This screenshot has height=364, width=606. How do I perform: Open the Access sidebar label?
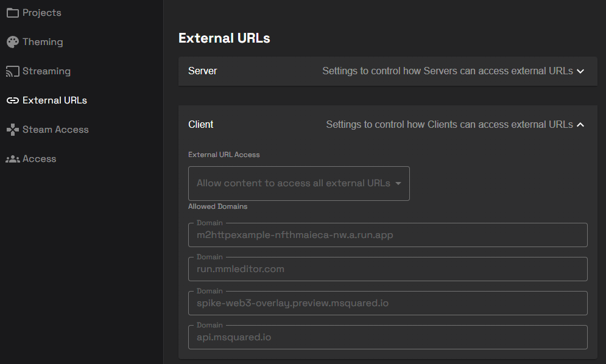point(39,159)
